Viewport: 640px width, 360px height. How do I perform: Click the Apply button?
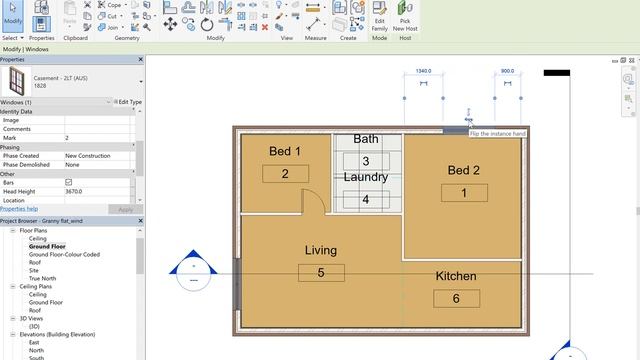(125, 209)
